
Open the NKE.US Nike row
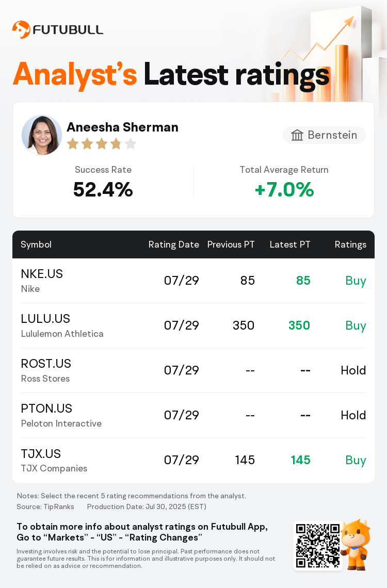point(193,281)
